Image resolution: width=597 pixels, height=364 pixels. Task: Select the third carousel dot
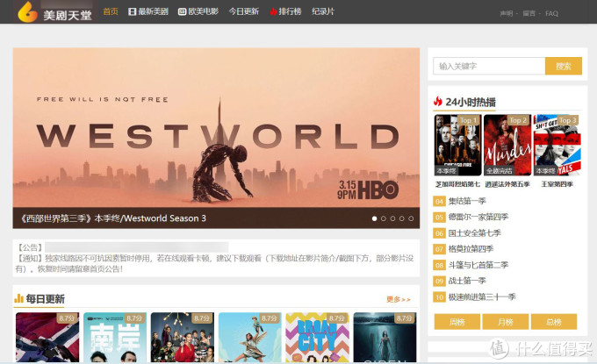pyautogui.click(x=392, y=218)
